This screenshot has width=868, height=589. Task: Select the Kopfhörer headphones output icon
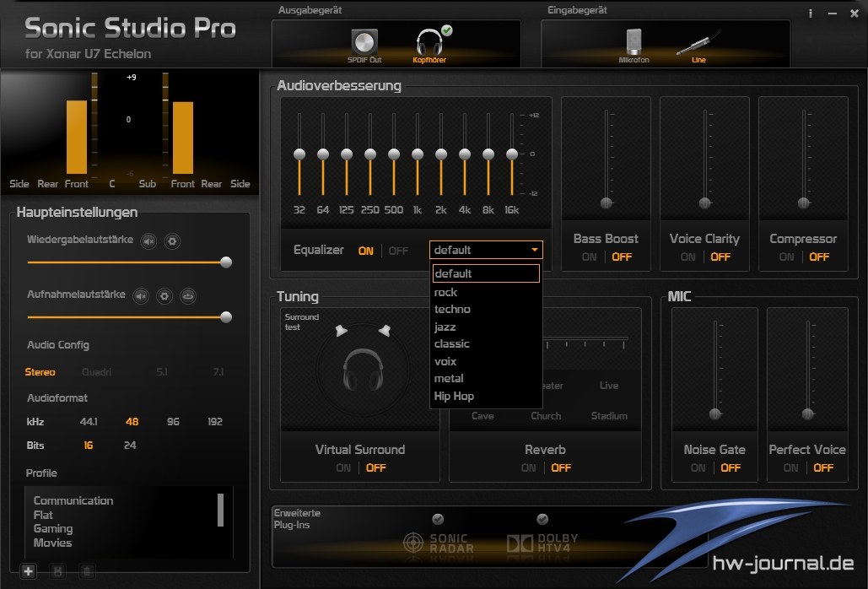tap(430, 43)
